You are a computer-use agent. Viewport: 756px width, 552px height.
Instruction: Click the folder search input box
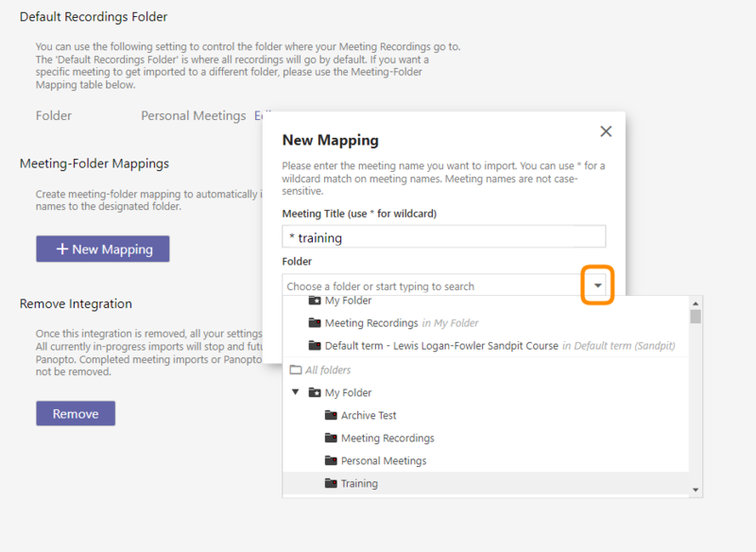point(430,285)
